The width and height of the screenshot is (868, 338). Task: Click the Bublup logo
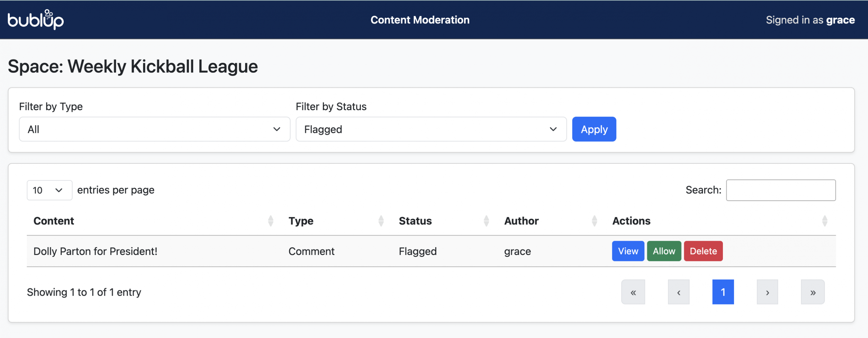(x=36, y=20)
